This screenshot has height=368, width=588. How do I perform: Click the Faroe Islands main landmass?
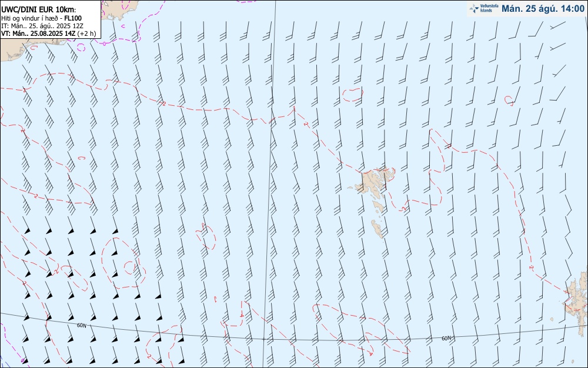[x=373, y=180]
